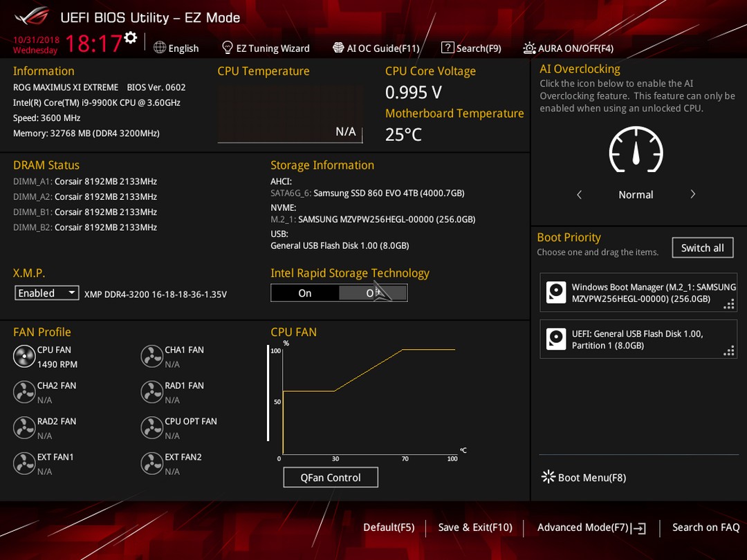Click the EXT FAN2 fan icon
The image size is (747, 560).
152,463
